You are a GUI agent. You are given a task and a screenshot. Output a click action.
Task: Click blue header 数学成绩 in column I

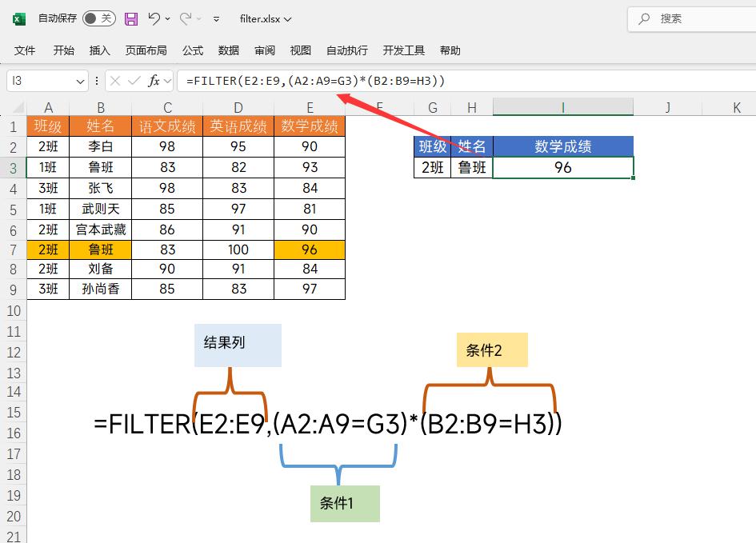(562, 146)
